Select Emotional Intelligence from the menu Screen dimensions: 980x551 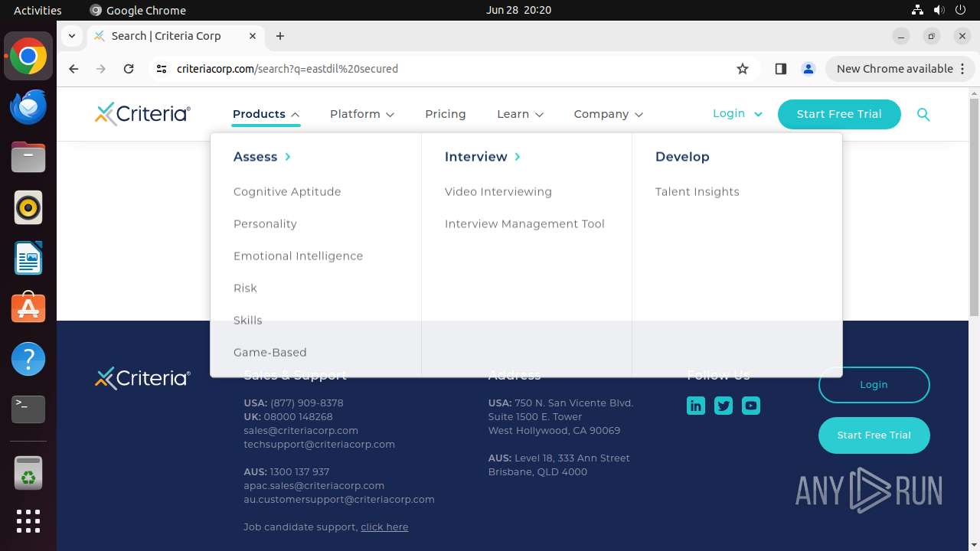pos(298,256)
